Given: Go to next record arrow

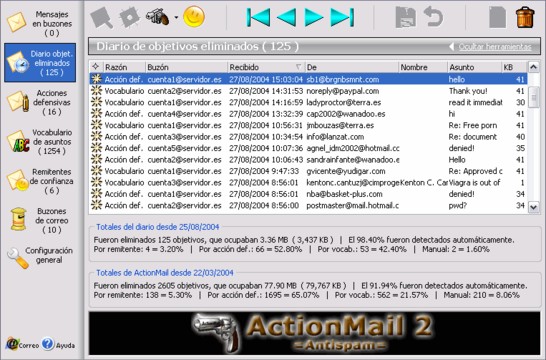Looking at the screenshot, I should click(x=313, y=17).
